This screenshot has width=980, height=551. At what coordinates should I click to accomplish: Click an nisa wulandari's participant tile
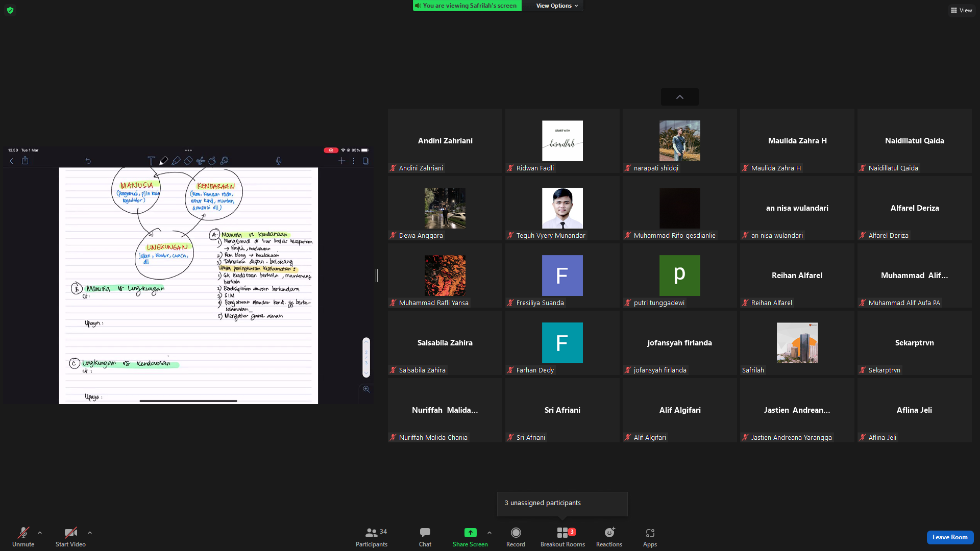(797, 208)
